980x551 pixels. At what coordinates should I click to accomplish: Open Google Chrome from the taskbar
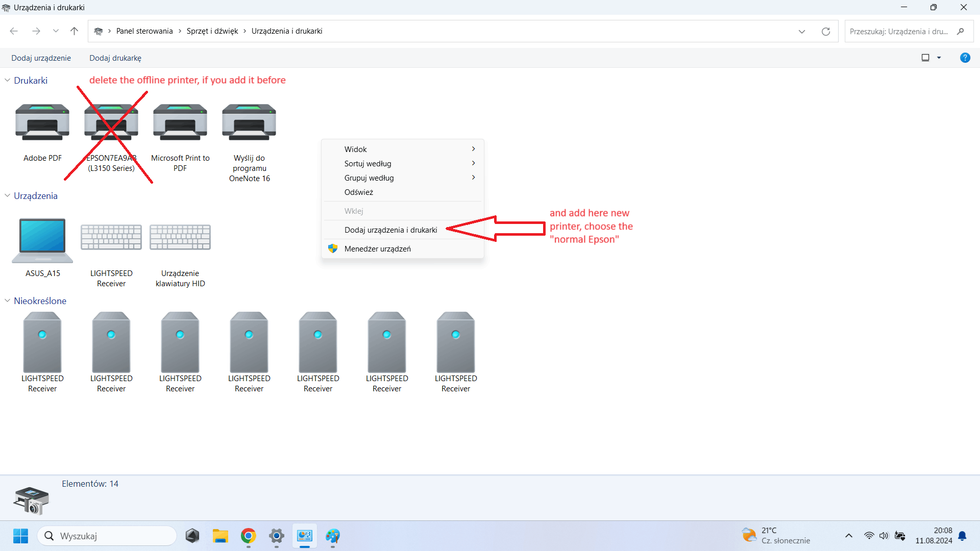[249, 536]
